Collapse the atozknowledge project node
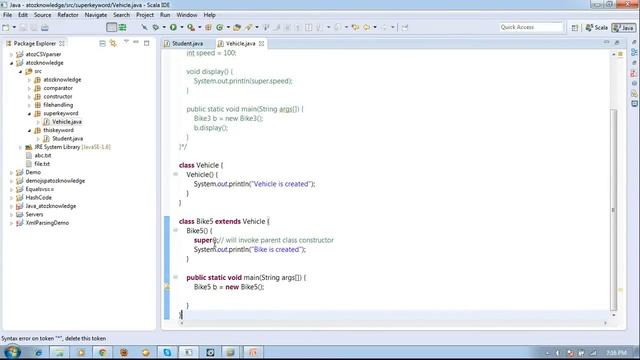 coord(11,63)
